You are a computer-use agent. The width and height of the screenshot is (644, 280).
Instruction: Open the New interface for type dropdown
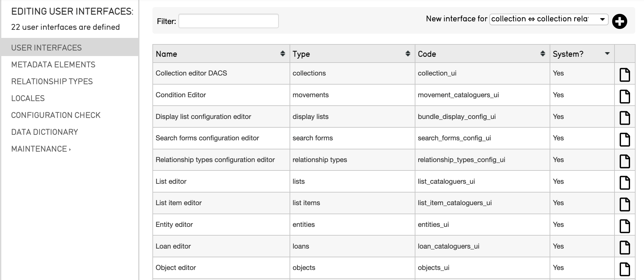(548, 19)
